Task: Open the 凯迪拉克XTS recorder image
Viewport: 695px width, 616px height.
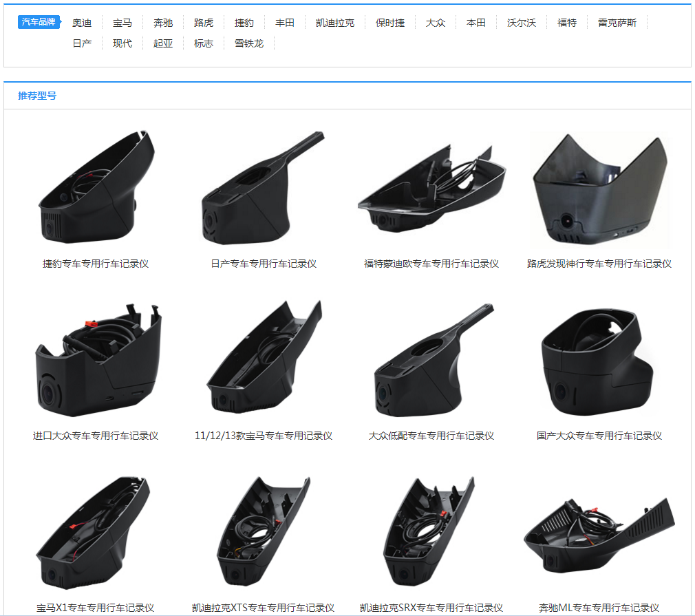Action: (x=264, y=530)
